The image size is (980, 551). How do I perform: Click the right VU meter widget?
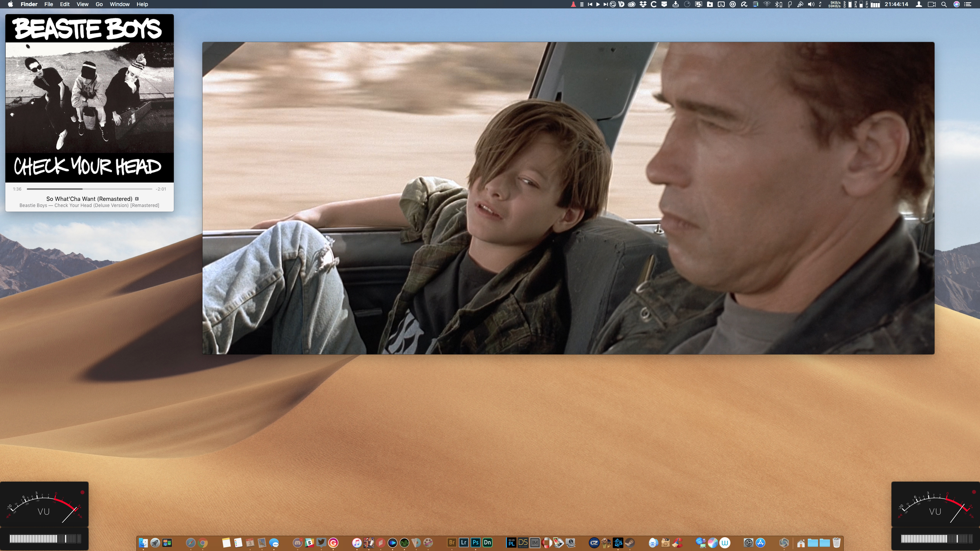[x=936, y=504]
